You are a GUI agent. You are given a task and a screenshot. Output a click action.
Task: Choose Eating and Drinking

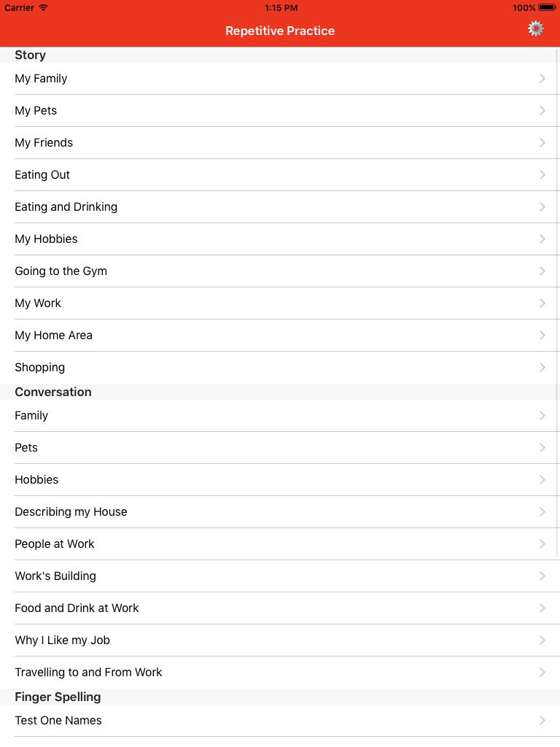click(280, 206)
